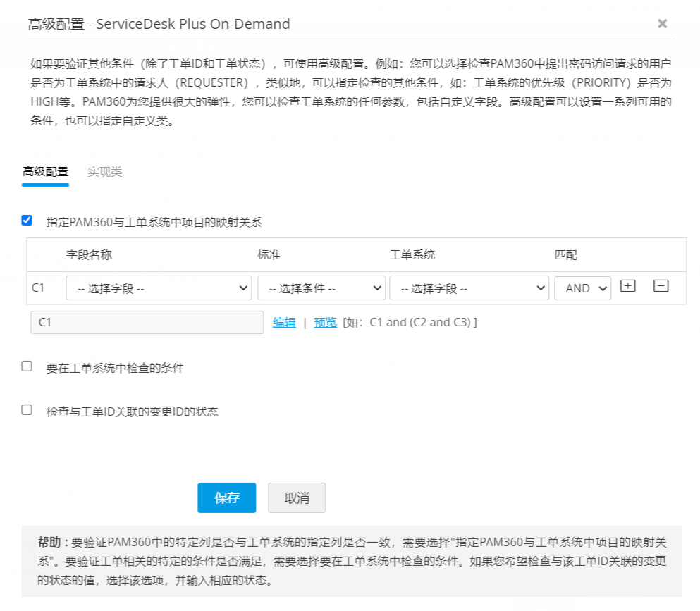700x611 pixels.
Task: Enable 检查与工单ID关联的变更ID的状态 checkbox
Action: click(x=27, y=410)
